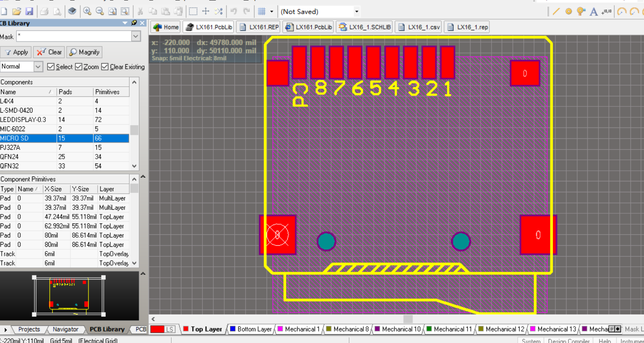Select the 47.244mil pad primitive row
The width and height of the screenshot is (644, 343).
point(64,217)
